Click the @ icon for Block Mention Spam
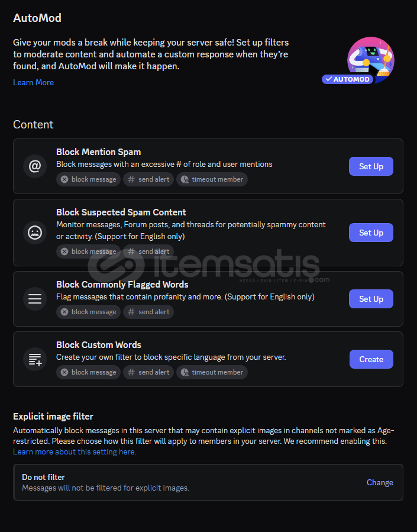 point(34,166)
